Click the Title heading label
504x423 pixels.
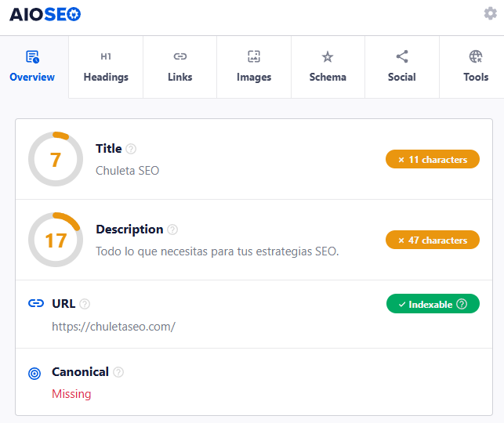109,149
